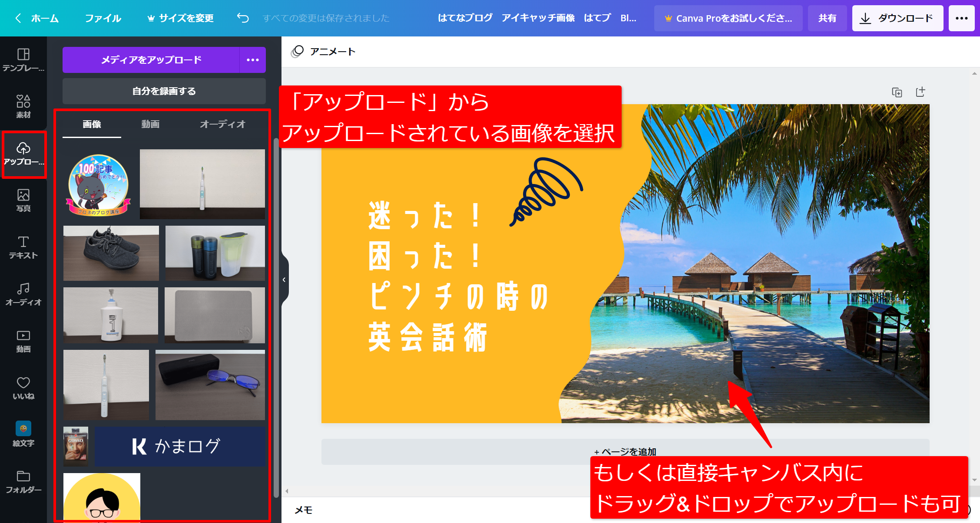Click the uploads panel vertical scrollbar
This screenshot has width=980, height=523.
[x=276, y=318]
